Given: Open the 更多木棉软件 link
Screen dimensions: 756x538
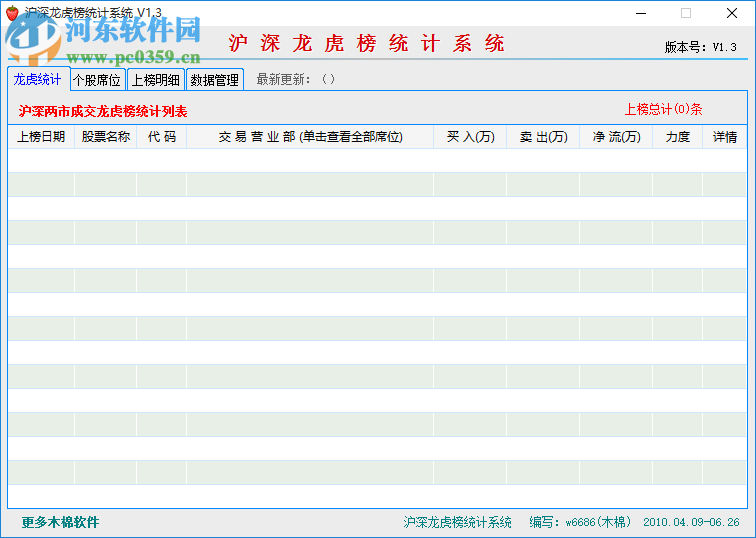Looking at the screenshot, I should coord(60,522).
